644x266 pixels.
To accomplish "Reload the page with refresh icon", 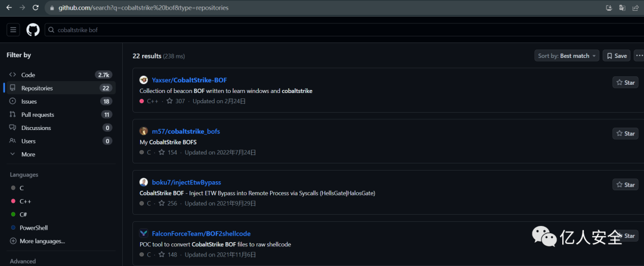I will click(36, 7).
